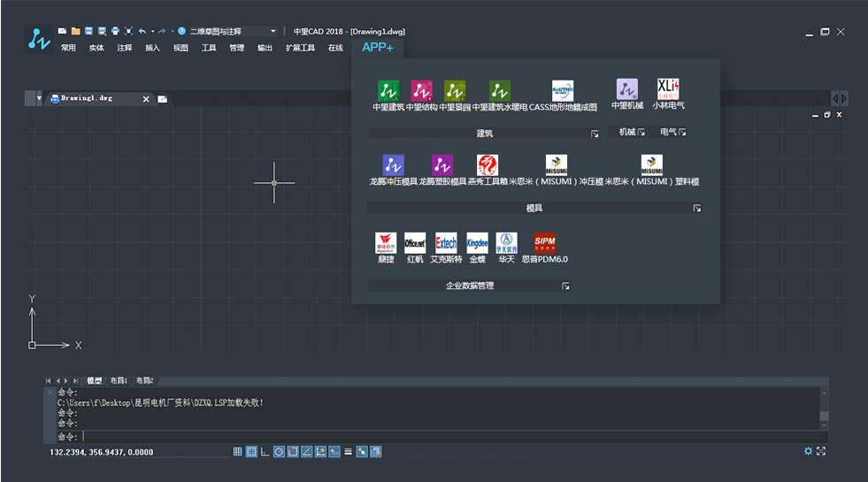Toggle ortho mode in status bar

point(265,452)
